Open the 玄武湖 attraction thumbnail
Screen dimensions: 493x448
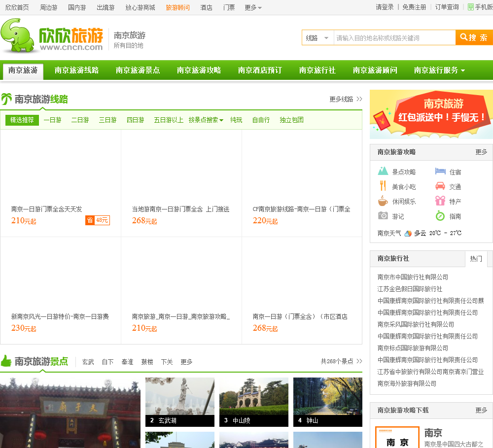(x=180, y=402)
